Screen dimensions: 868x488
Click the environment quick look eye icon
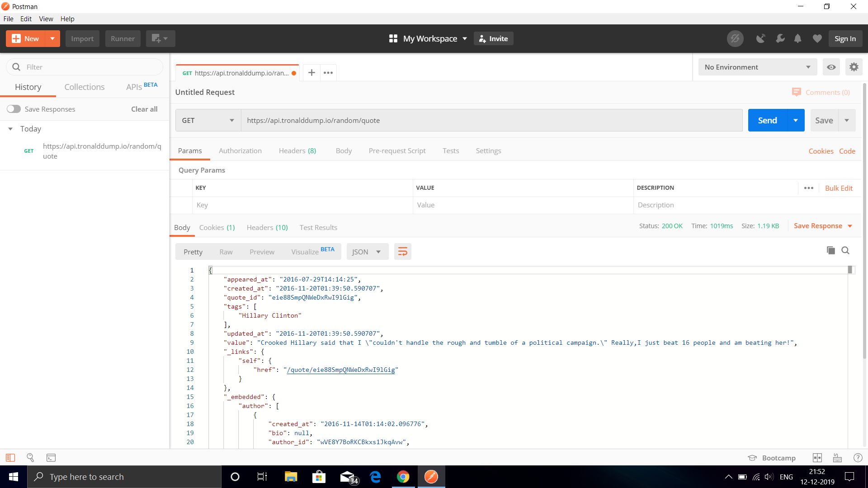coord(831,67)
